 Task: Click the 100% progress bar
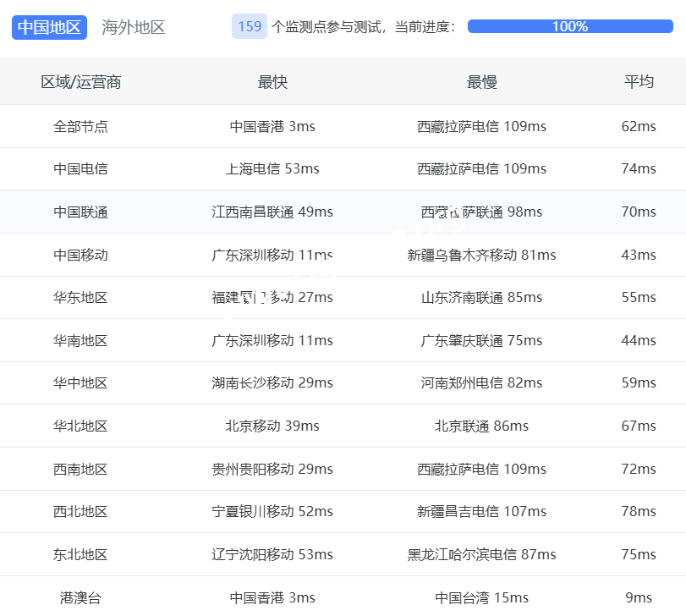[x=569, y=26]
